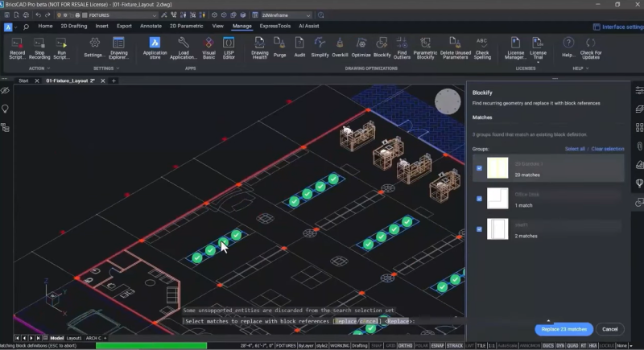
Task: Launch the Application store
Action: (x=155, y=43)
